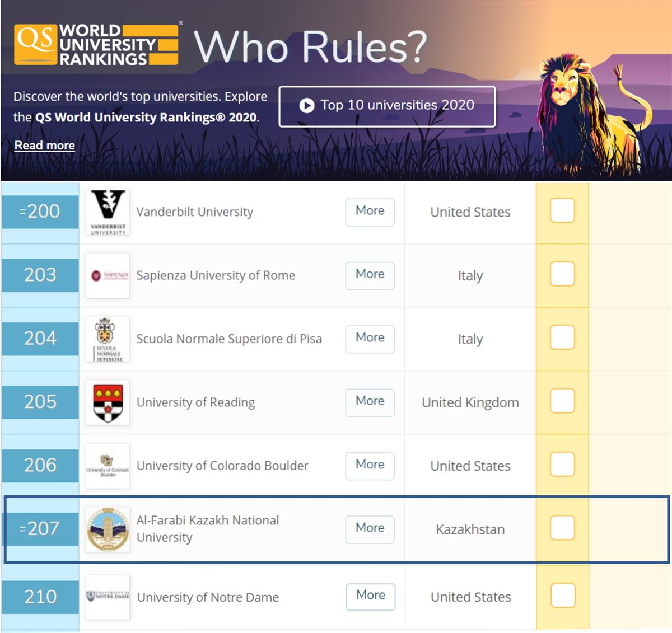Viewport: 672px width, 633px height.
Task: Check the box for University of Reading
Action: click(x=562, y=401)
